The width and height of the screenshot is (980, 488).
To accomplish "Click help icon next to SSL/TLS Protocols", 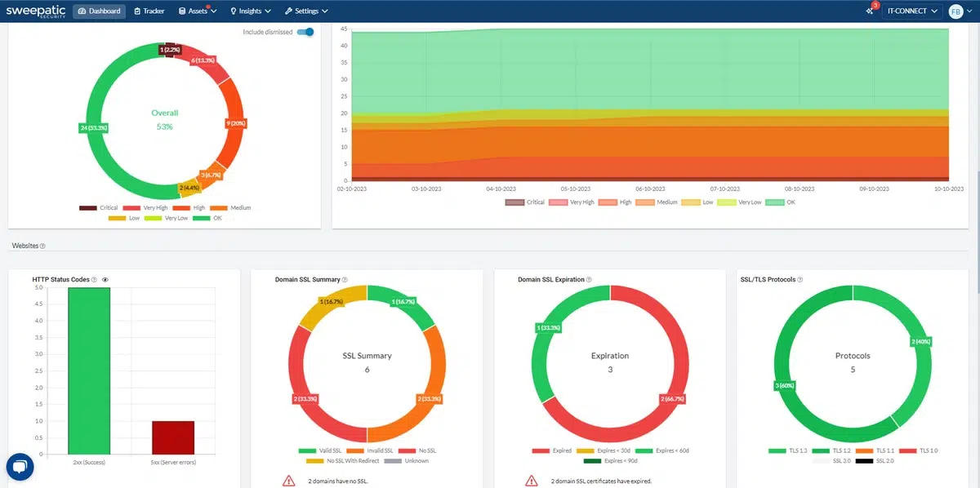I will tap(800, 280).
